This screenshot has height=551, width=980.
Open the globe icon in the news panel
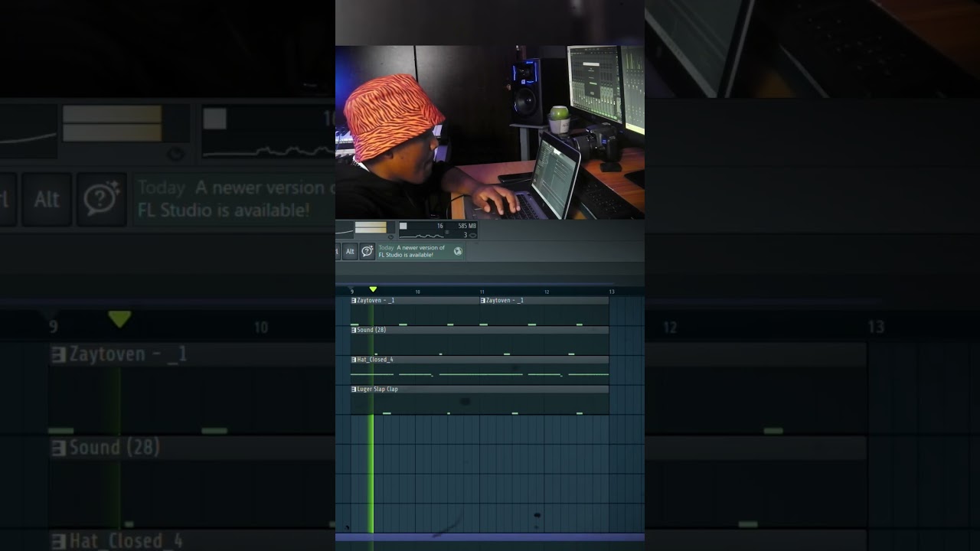(x=458, y=251)
